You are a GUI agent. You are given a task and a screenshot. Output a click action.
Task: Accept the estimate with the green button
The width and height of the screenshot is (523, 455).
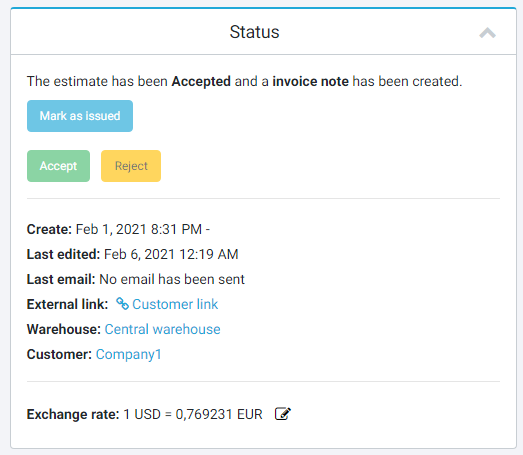coord(58,166)
